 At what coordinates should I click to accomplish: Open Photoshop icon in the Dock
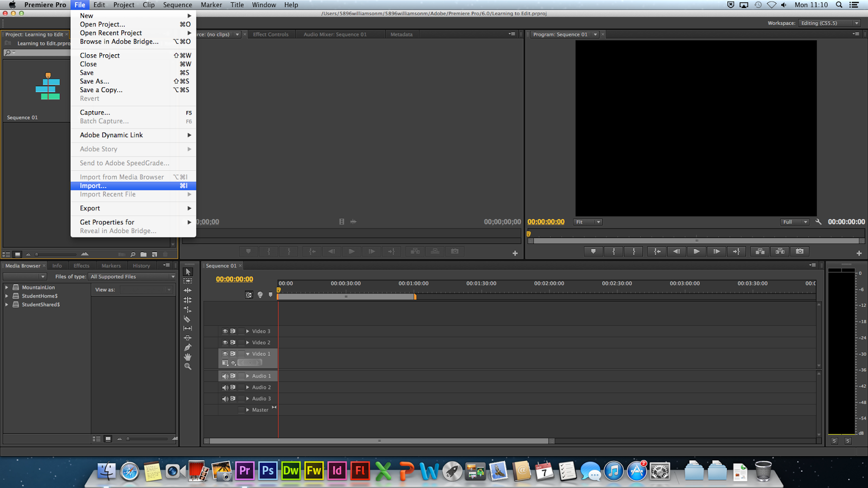pyautogui.click(x=267, y=471)
